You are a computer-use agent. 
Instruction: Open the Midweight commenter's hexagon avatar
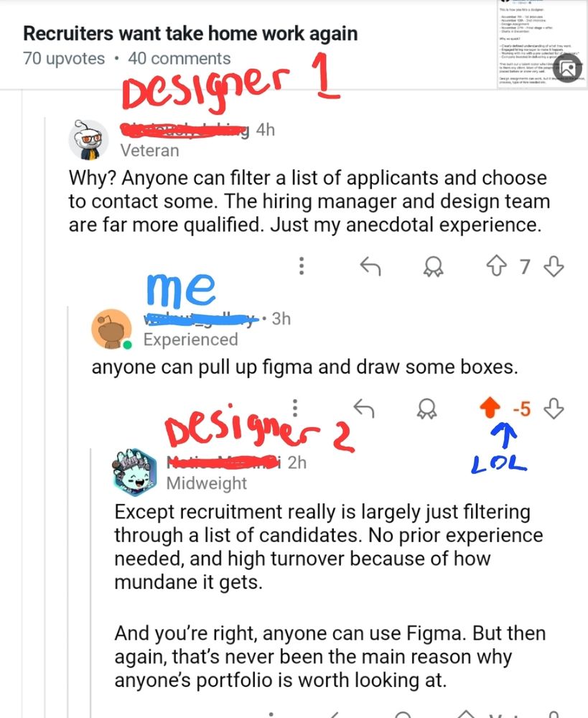(135, 472)
